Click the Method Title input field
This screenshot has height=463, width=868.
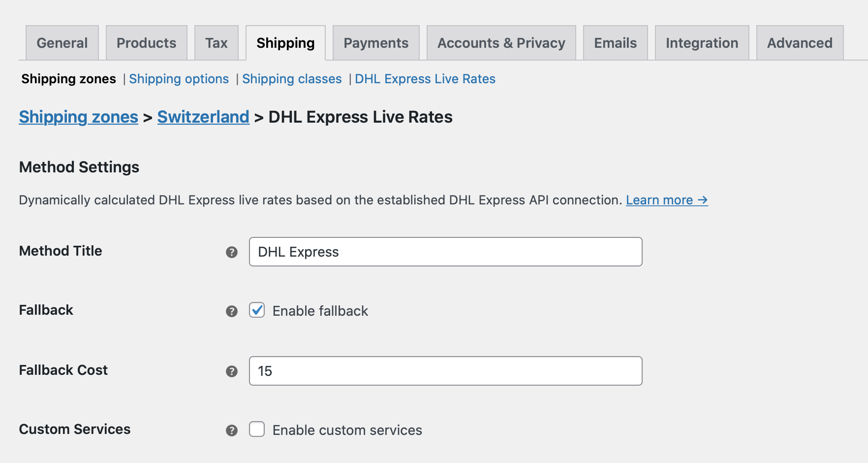445,252
